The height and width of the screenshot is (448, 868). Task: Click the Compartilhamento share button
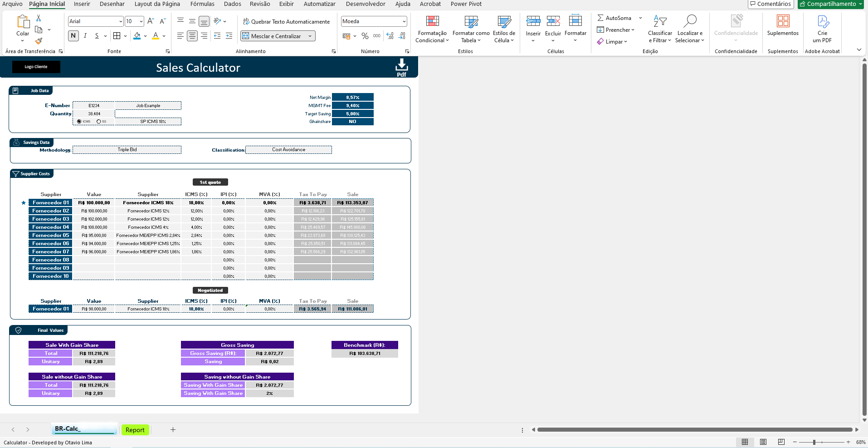click(830, 4)
